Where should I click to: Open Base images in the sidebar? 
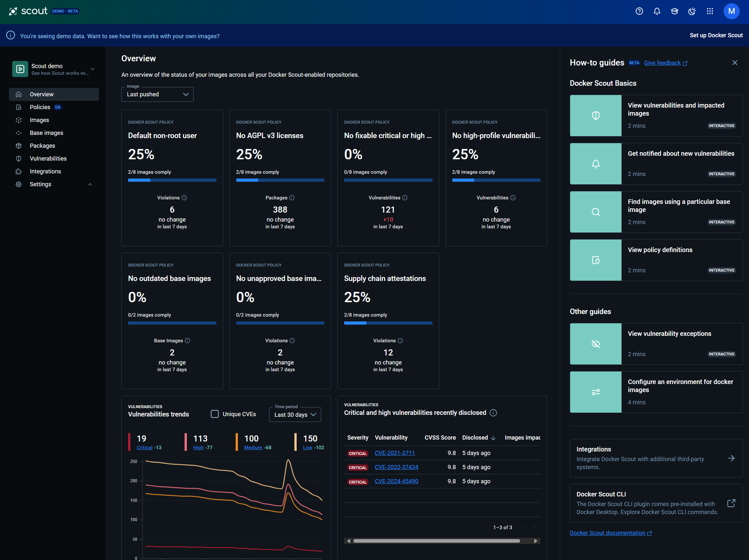tap(46, 133)
